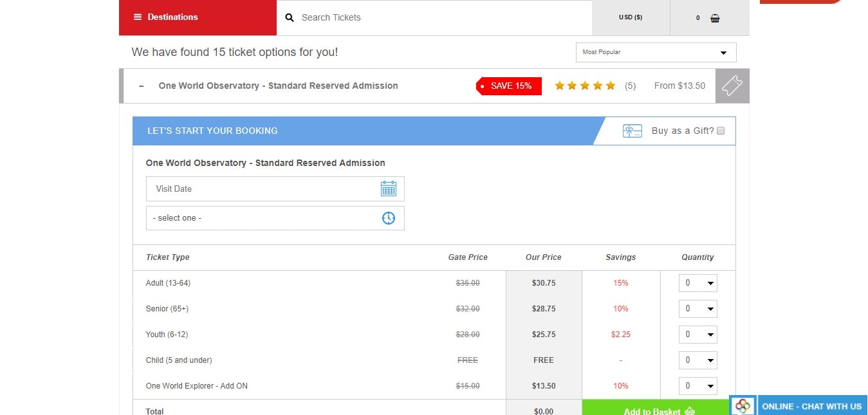Image resolution: width=868 pixels, height=415 pixels.
Task: Enable the Buy as a Gift checkbox
Action: 721,131
